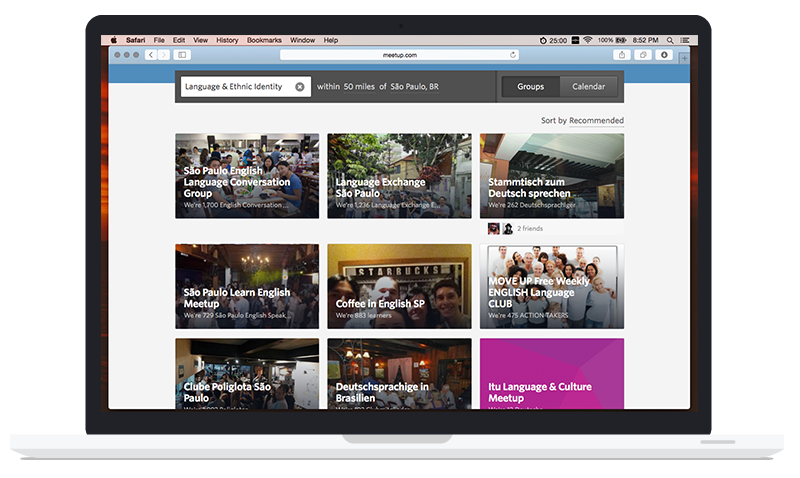Open the Window menu

click(x=303, y=40)
